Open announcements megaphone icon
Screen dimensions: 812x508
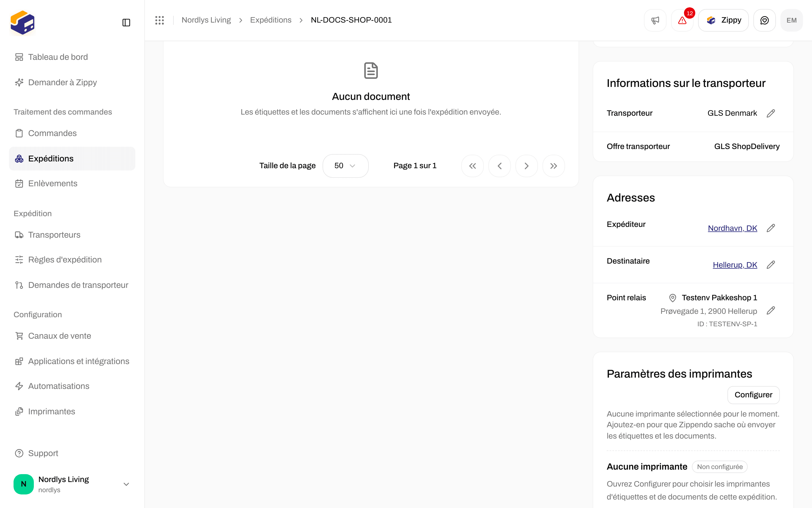[655, 20]
